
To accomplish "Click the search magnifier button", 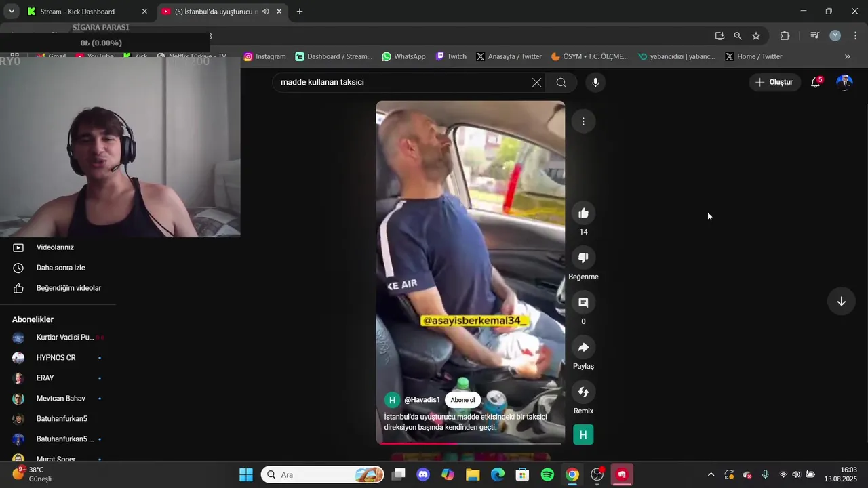I will [561, 82].
